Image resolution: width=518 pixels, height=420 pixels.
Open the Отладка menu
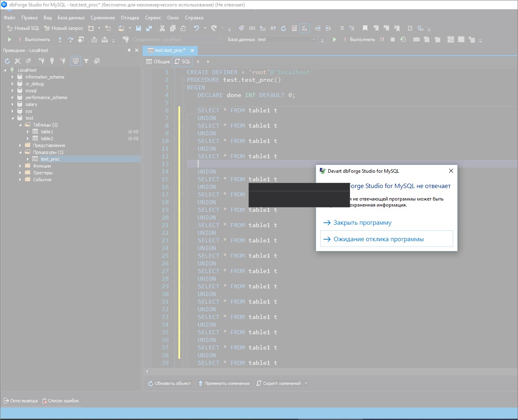point(130,18)
